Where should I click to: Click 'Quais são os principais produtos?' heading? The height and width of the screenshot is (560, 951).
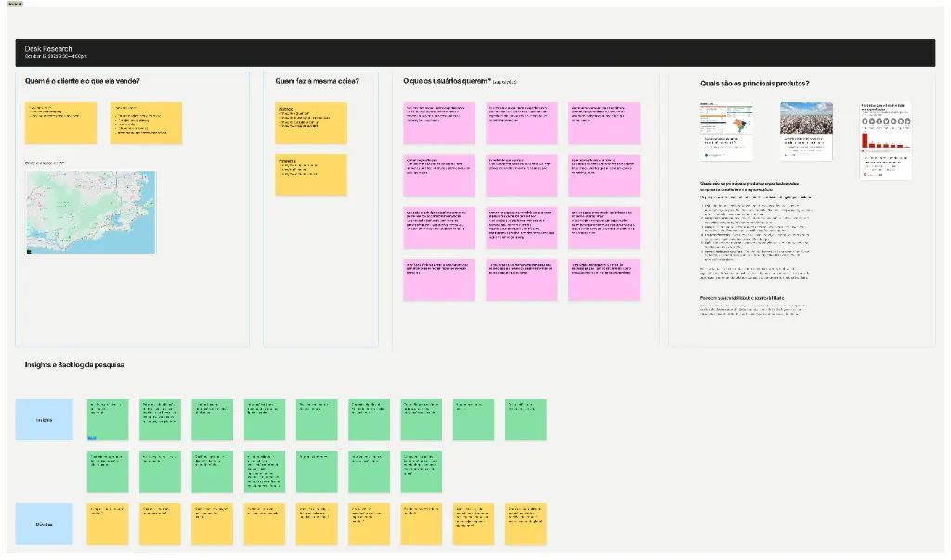754,84
